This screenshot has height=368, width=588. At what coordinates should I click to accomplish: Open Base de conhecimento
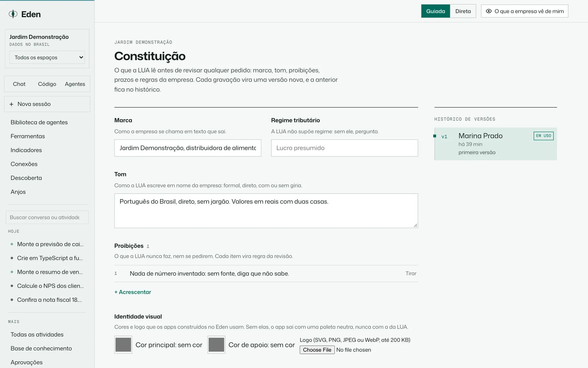coord(41,348)
